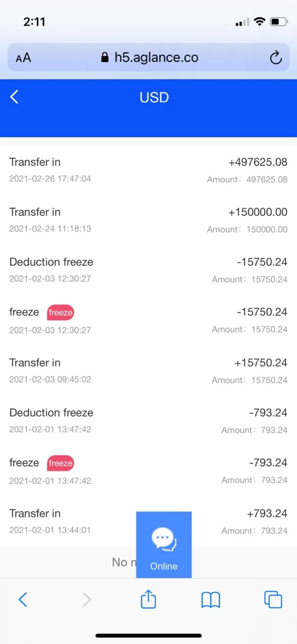Viewport: 297px width, 644px height.
Task: Open the +150000.00 Transfer in entry
Action: (148, 220)
